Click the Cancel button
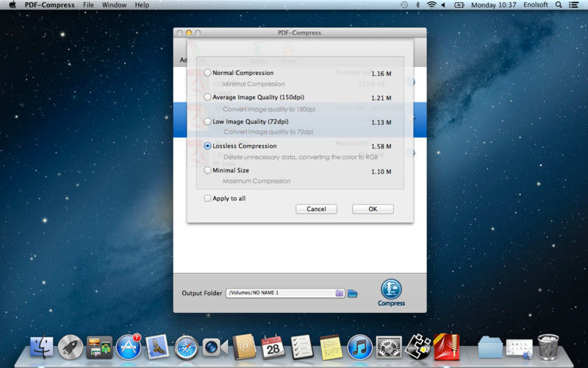The image size is (588, 368). [x=316, y=209]
